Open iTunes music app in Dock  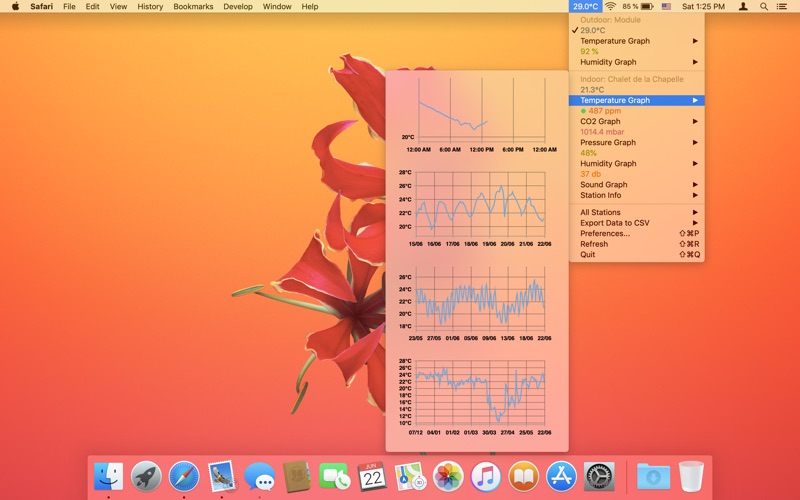coord(486,476)
